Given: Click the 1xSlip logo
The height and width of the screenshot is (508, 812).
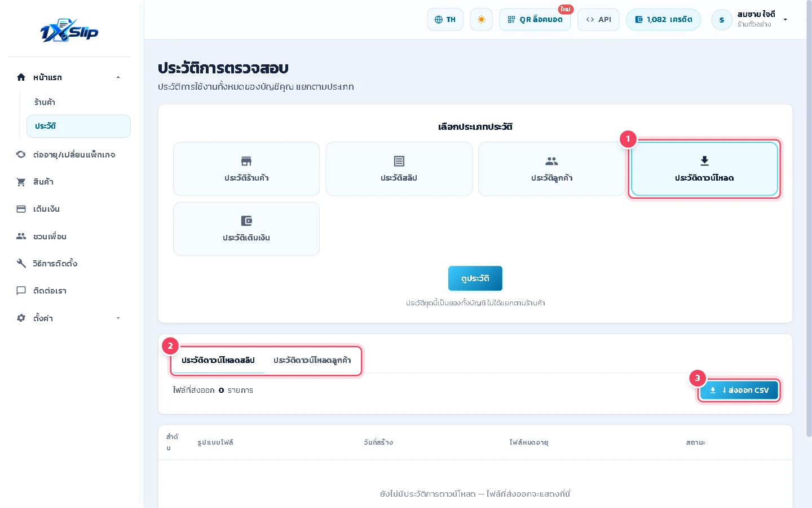Looking at the screenshot, I should pyautogui.click(x=69, y=31).
